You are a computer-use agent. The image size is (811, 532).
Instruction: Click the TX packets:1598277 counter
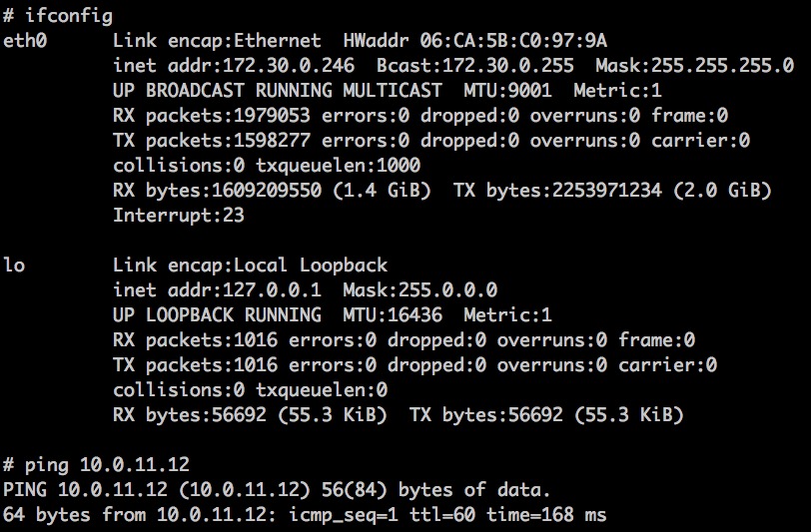[x=212, y=140]
